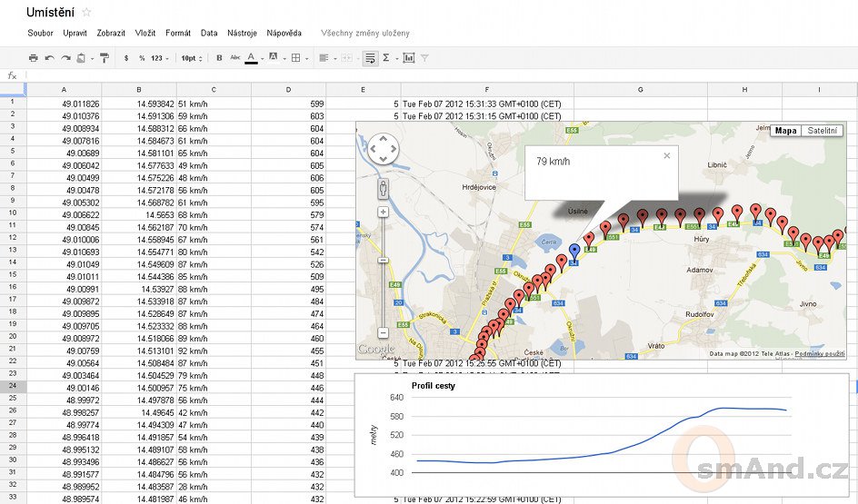This screenshot has height=504, width=858.
Task: Select column A header
Action: [64, 90]
